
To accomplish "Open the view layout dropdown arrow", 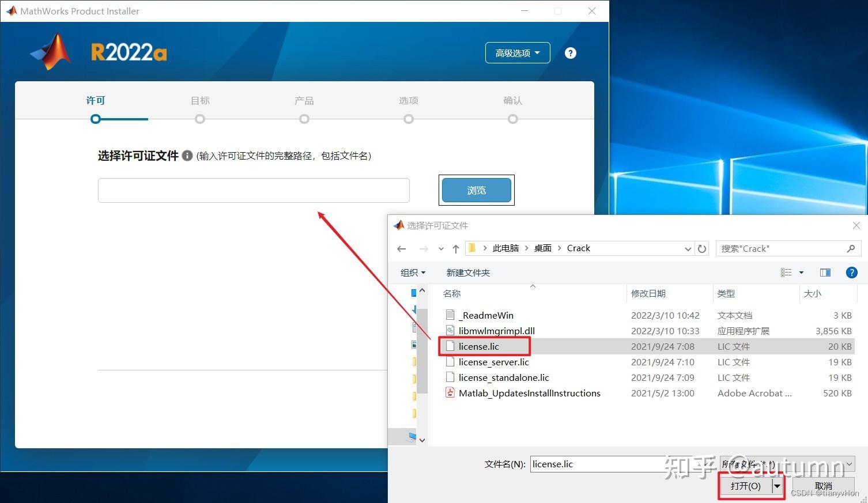I will click(800, 273).
